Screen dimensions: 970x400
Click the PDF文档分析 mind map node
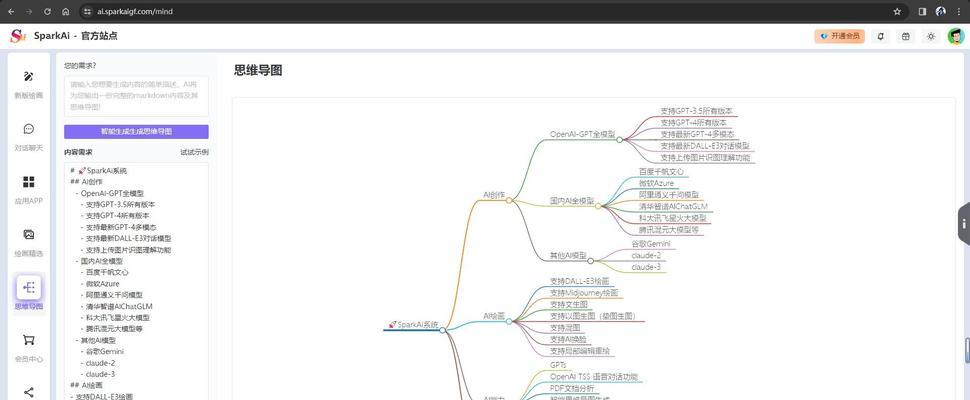coord(572,388)
